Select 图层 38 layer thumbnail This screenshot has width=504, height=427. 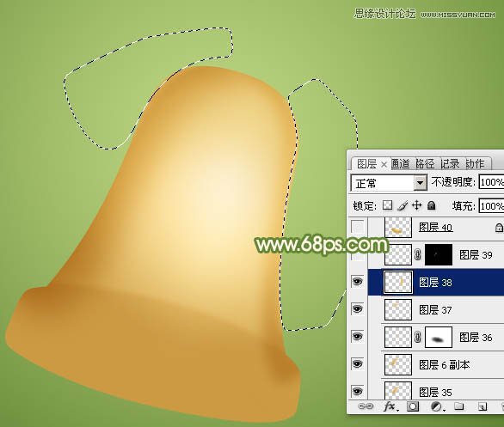coord(398,282)
